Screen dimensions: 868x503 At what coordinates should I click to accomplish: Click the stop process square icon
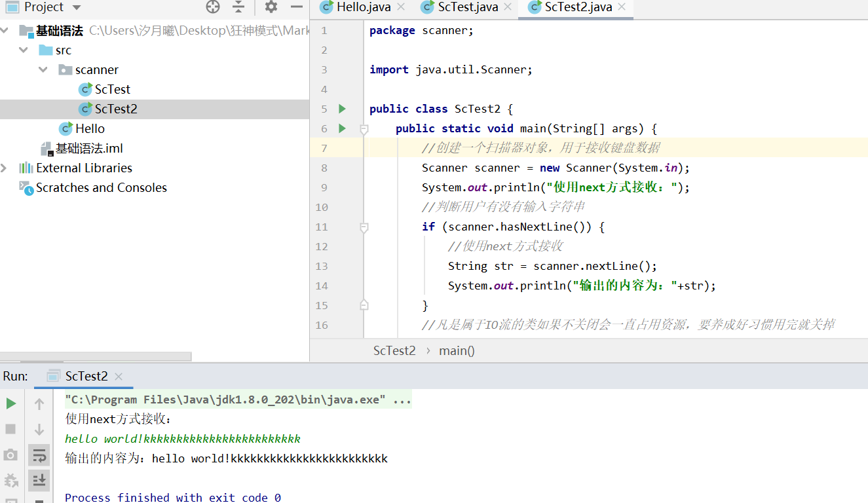point(11,429)
